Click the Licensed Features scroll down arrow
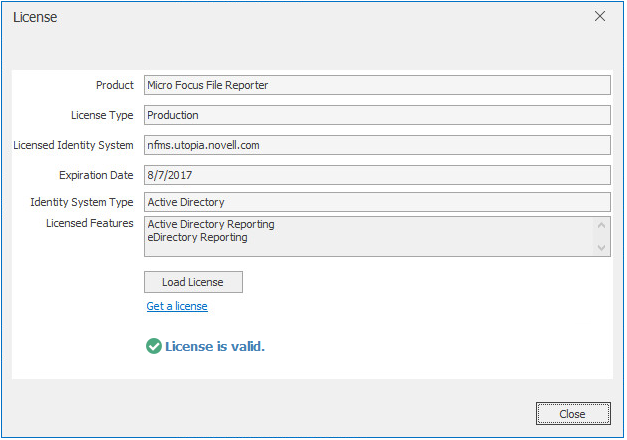Screen dimensions: 627x440 601,247
